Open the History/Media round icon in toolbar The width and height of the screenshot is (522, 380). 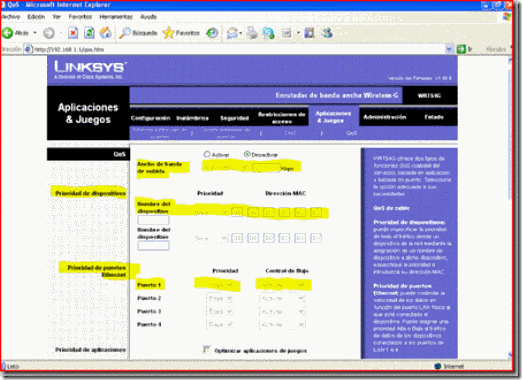click(x=212, y=33)
